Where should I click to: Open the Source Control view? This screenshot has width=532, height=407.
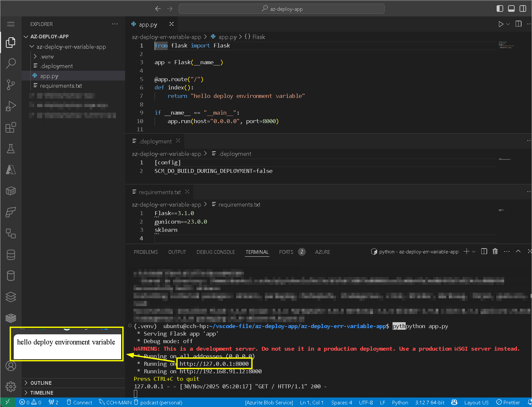[x=11, y=85]
